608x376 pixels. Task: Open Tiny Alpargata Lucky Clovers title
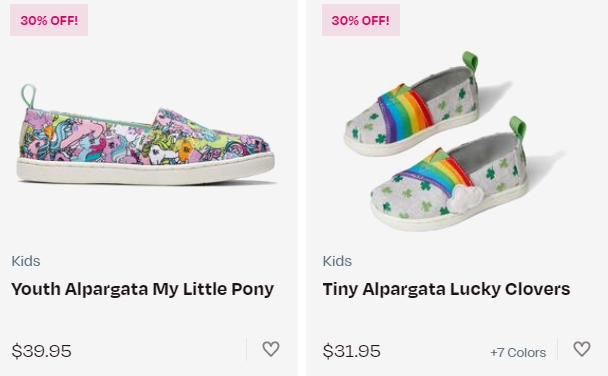click(x=446, y=289)
